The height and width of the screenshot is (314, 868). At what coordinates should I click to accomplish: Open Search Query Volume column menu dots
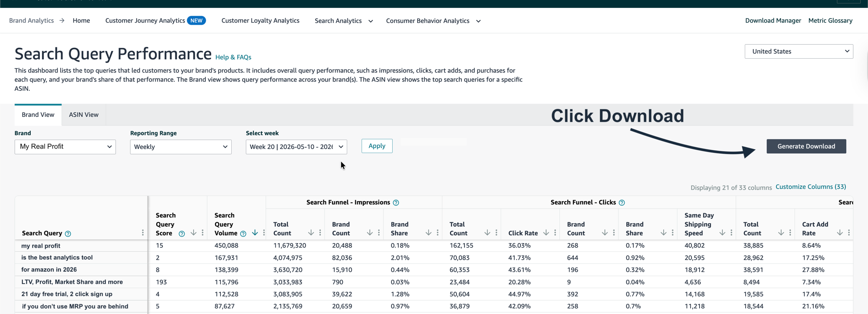click(264, 233)
